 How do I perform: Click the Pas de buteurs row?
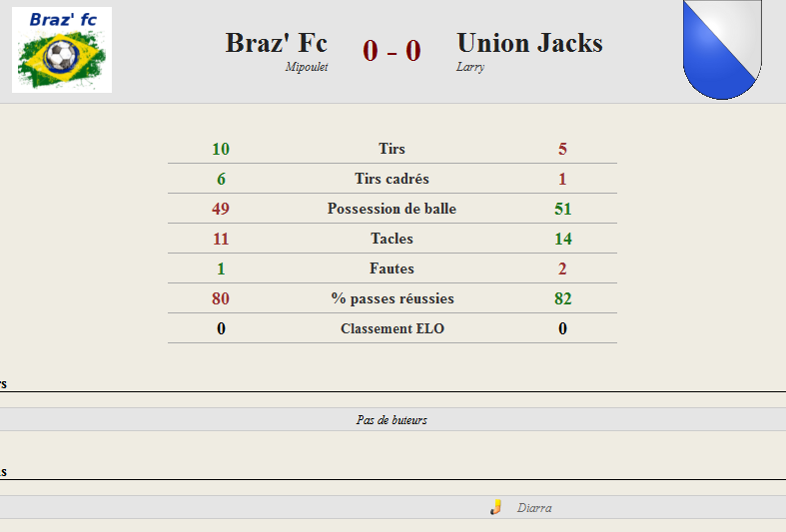point(393,419)
